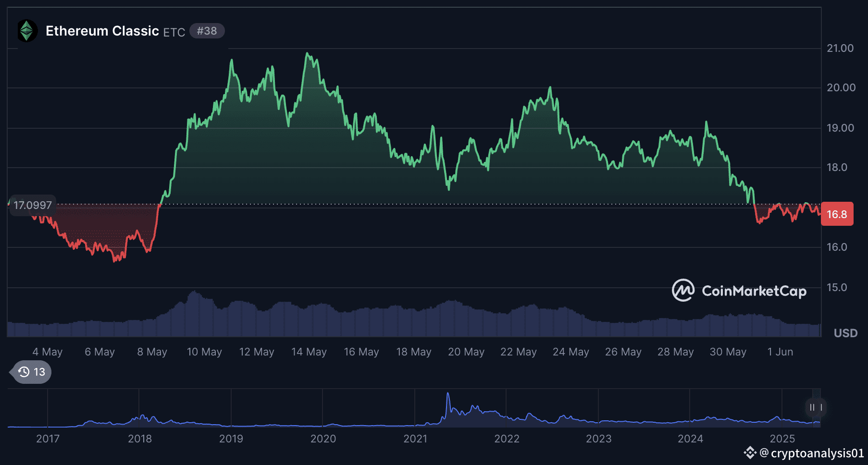Viewport: 868px width, 465px height.
Task: Click 2021 on the overview timeline
Action: pyautogui.click(x=415, y=439)
